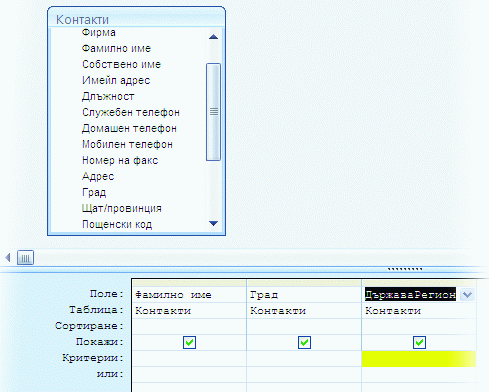Select the Длъжност field

click(108, 96)
